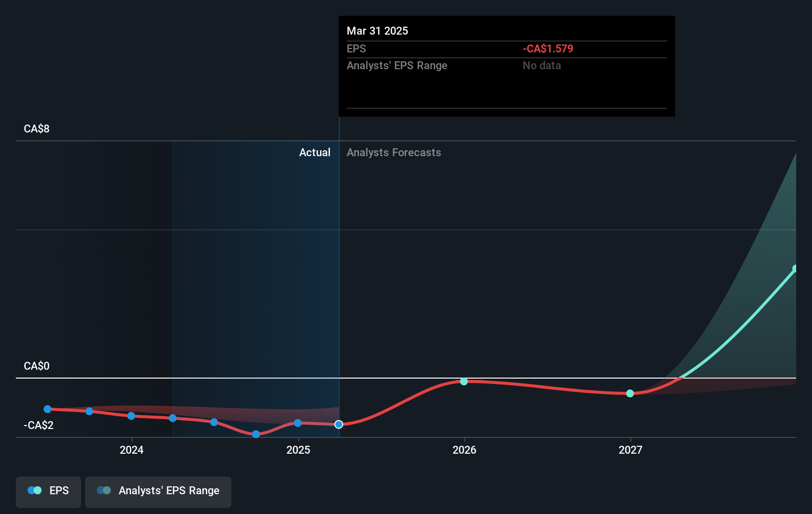
Task: Click the 2024 x-axis label
Action: (132, 450)
